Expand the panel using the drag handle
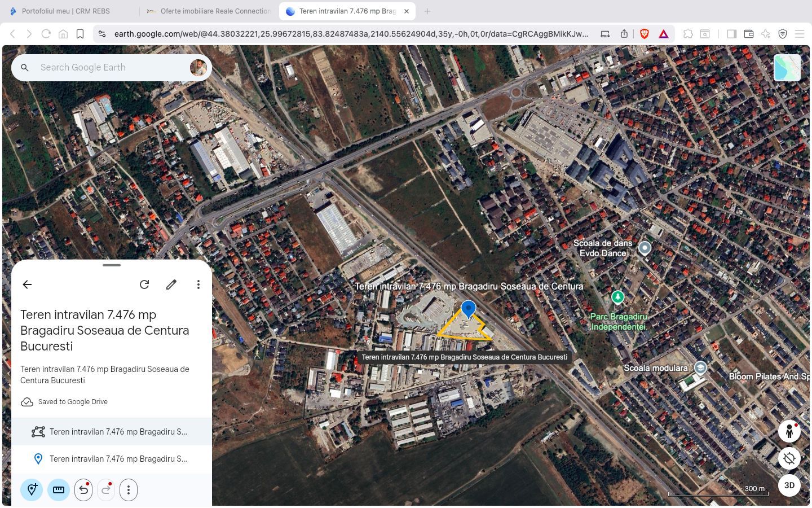 111,265
